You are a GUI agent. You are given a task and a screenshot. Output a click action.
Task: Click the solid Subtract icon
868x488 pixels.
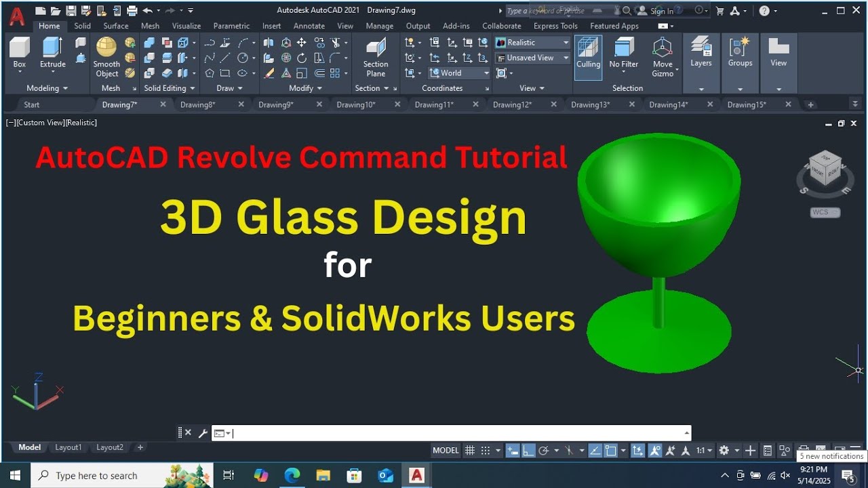pyautogui.click(x=149, y=58)
